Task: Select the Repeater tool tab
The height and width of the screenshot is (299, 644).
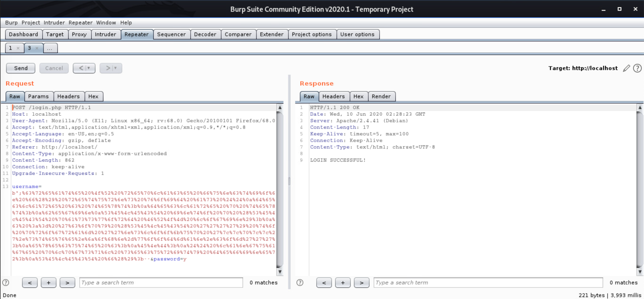Action: (137, 34)
